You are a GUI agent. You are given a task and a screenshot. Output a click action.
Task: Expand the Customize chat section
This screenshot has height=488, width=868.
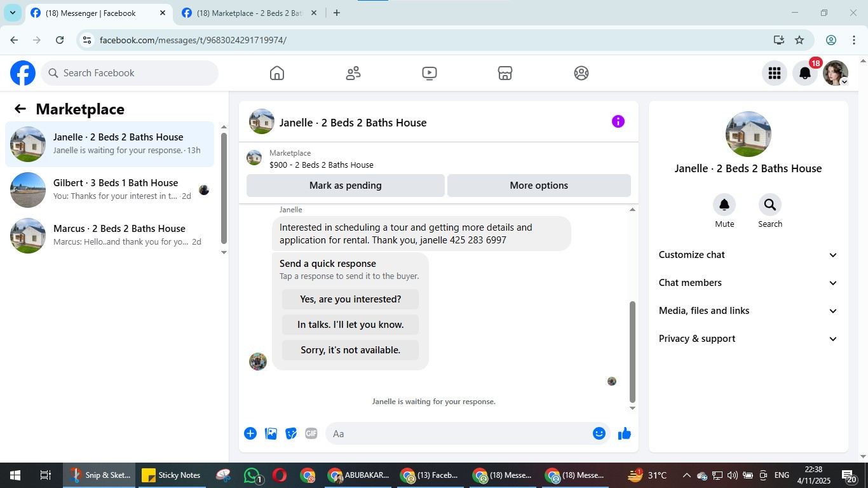(748, 255)
